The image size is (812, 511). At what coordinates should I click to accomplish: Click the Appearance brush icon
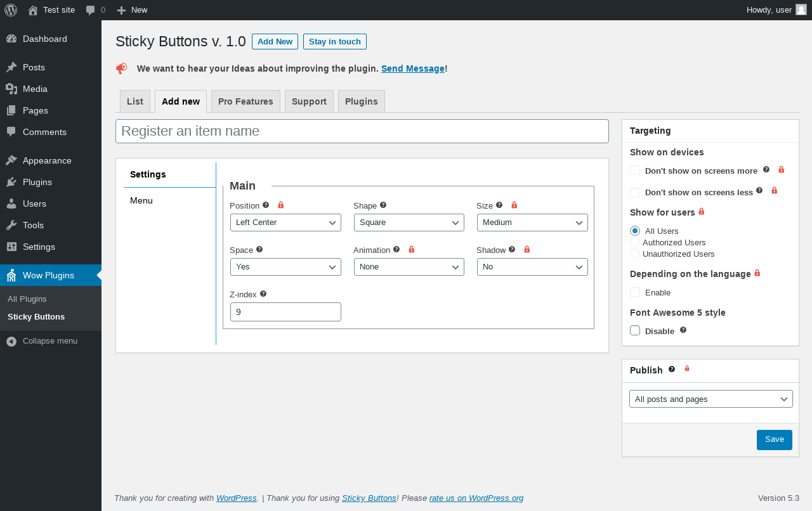pyautogui.click(x=11, y=160)
